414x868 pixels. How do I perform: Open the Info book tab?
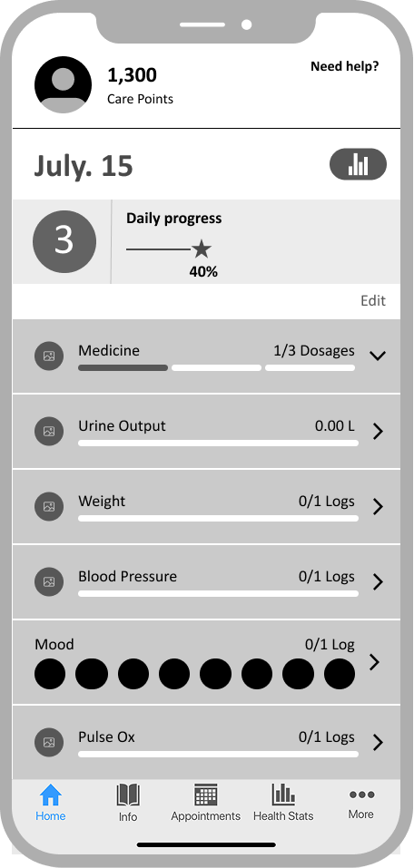pos(127,803)
